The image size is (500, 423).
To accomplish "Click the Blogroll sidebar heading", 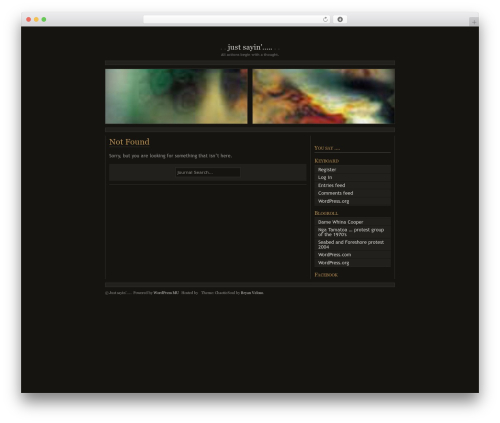I will tap(326, 213).
